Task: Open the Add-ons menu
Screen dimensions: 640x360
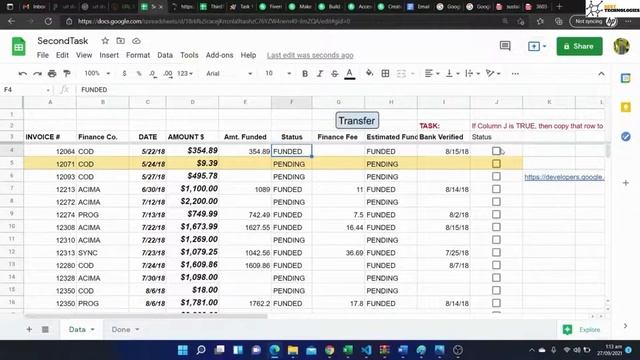Action: tap(220, 55)
